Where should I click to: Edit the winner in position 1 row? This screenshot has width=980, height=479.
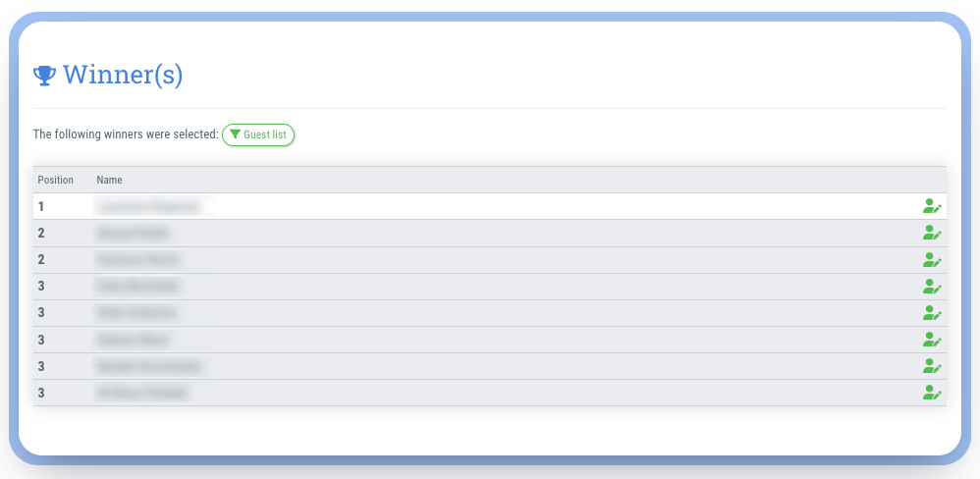tap(932, 206)
